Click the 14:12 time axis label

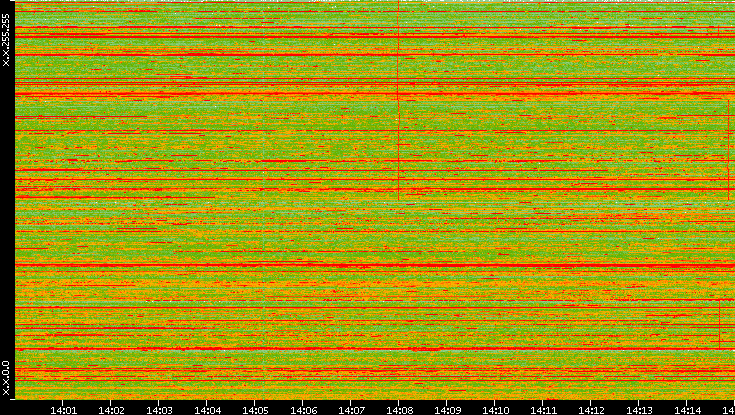pyautogui.click(x=591, y=410)
